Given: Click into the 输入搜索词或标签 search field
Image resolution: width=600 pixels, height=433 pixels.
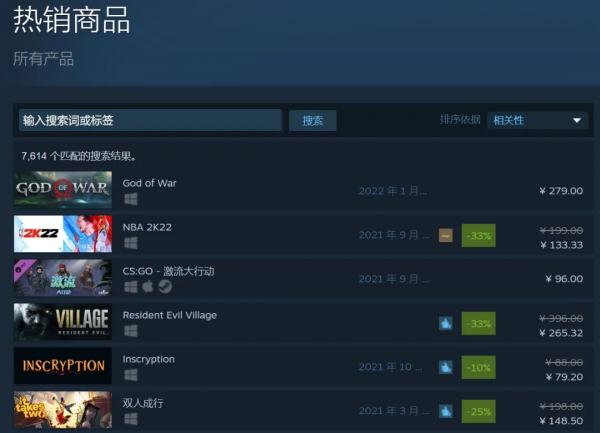Looking at the screenshot, I should point(150,120).
